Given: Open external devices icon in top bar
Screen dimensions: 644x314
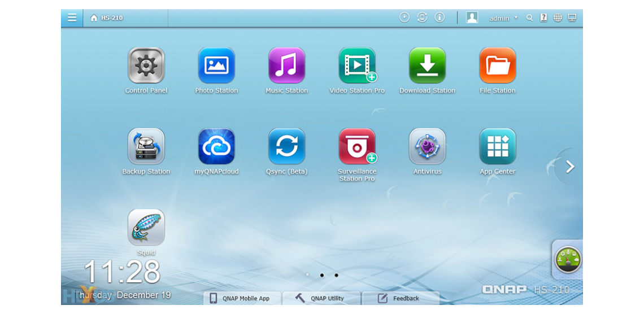Looking at the screenshot, I should click(x=422, y=18).
